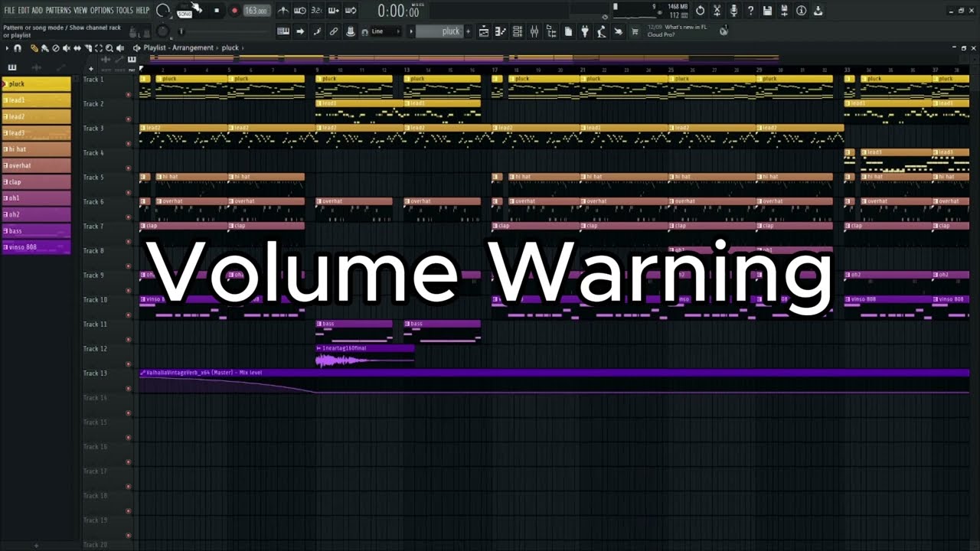The height and width of the screenshot is (551, 980).
Task: Show audio clips waveform icon in picker
Action: tap(36, 68)
